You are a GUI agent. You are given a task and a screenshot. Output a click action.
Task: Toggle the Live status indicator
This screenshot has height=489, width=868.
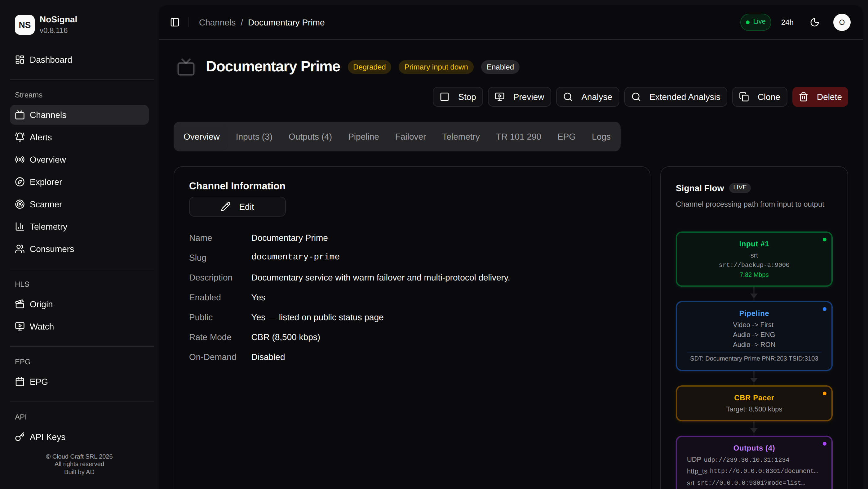tap(755, 22)
